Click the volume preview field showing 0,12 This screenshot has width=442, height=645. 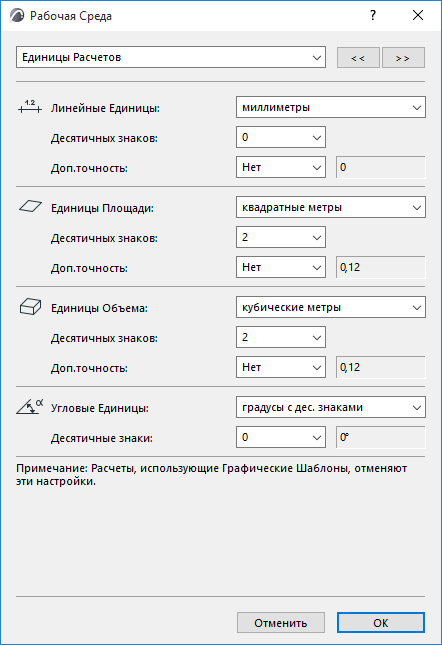pos(381,367)
